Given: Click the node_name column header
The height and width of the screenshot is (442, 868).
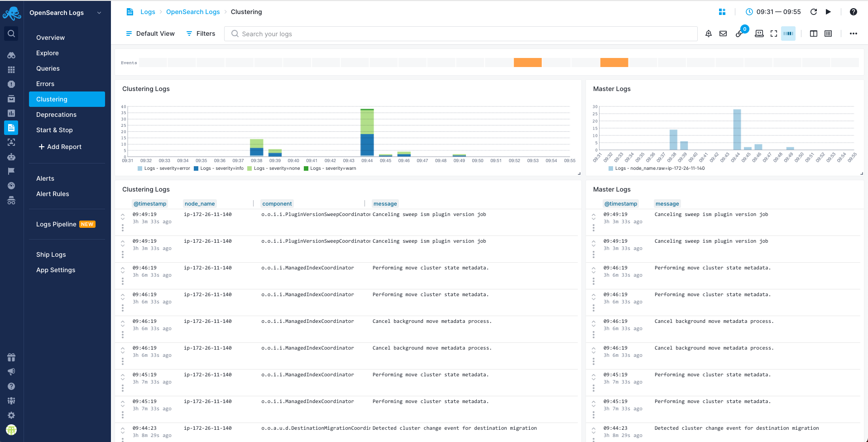Looking at the screenshot, I should pos(200,204).
